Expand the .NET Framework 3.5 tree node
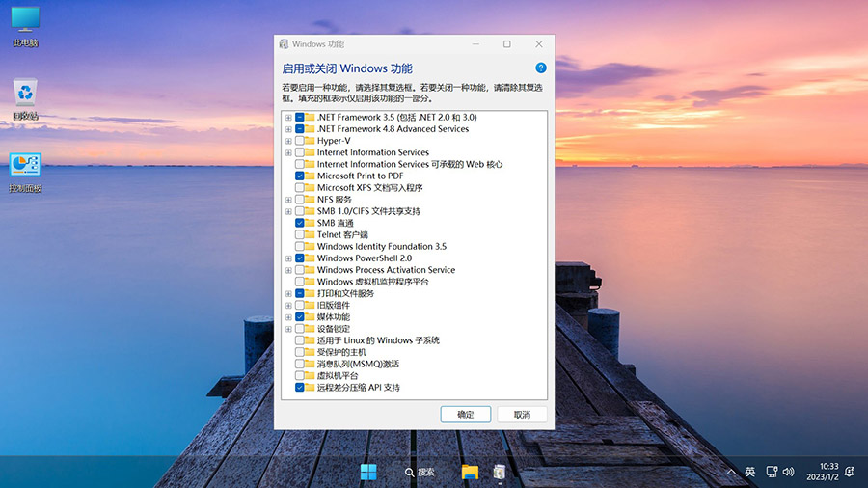Viewport: 868px width, 488px height. 288,118
